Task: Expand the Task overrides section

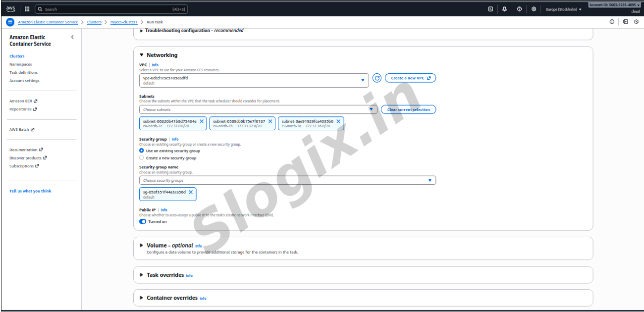Action: 165,275
